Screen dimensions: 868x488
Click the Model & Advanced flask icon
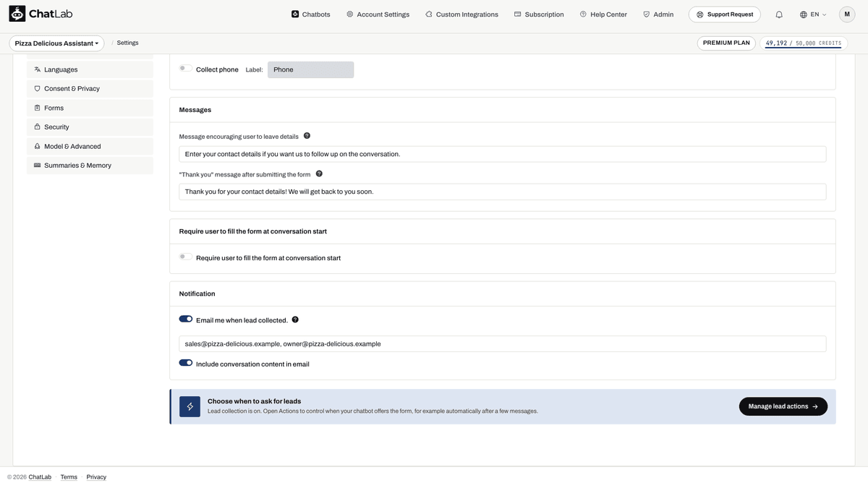pos(38,146)
